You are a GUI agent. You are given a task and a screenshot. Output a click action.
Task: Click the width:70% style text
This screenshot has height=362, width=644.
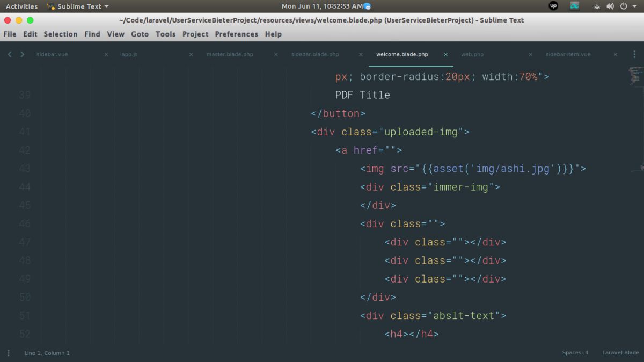510,77
